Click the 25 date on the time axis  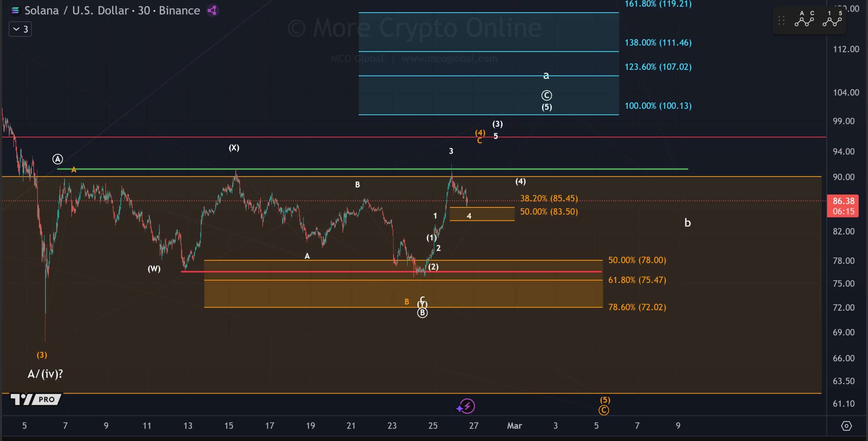433,426
